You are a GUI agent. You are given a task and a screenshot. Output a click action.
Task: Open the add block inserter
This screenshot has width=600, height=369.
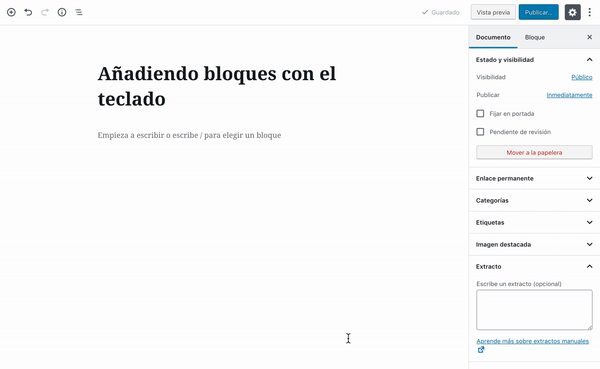tap(11, 12)
